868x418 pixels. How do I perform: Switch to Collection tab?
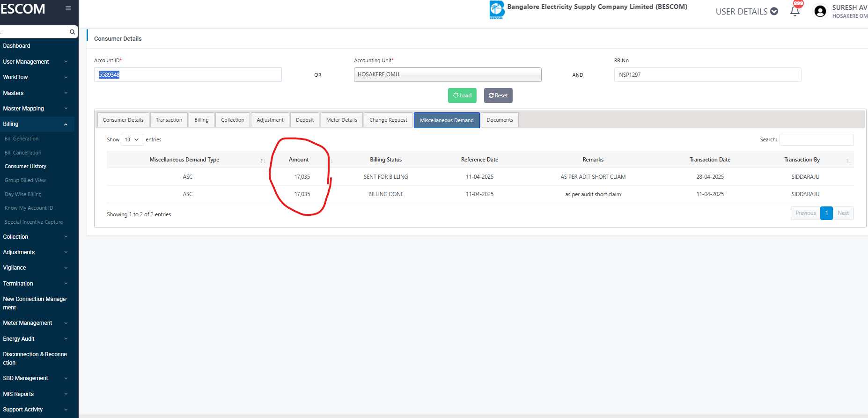pos(233,120)
